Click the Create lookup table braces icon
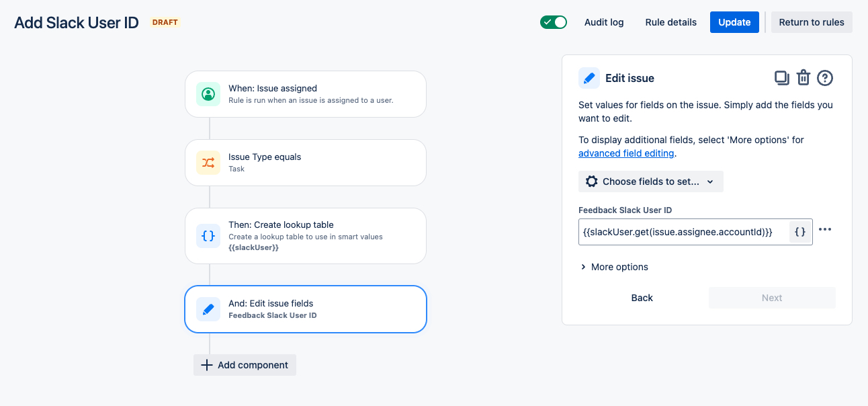The image size is (868, 406). point(208,236)
